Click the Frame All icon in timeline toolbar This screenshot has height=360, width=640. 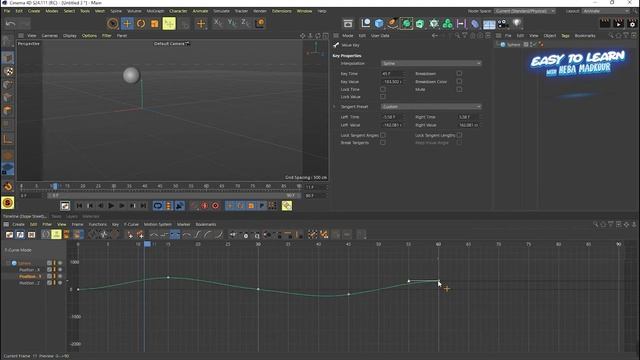(x=93, y=235)
